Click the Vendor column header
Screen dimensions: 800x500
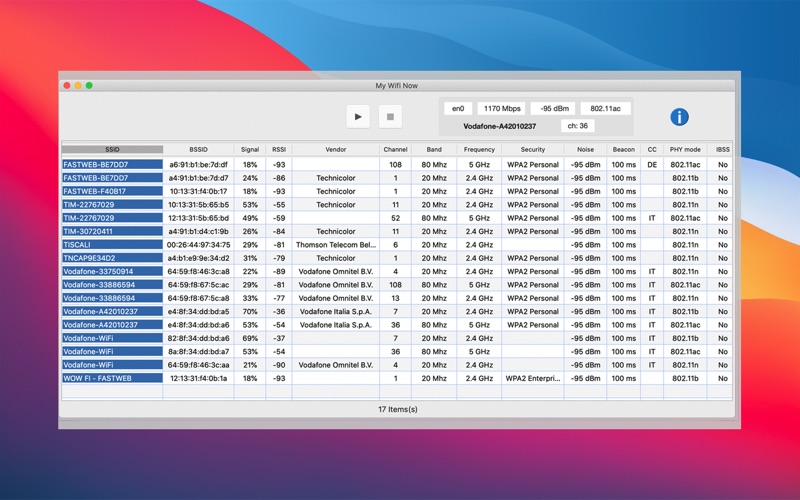tap(336, 149)
